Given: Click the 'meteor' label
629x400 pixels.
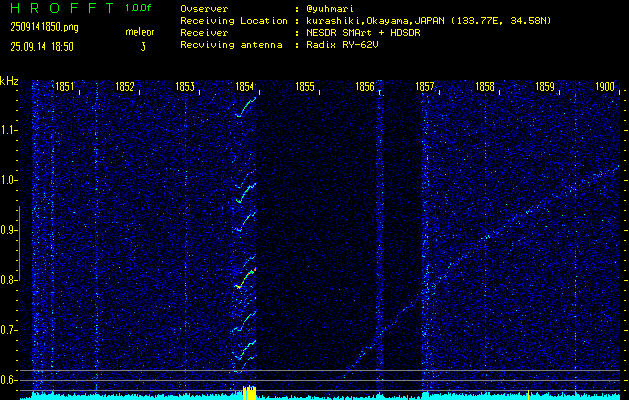Looking at the screenshot, I should point(140,32).
